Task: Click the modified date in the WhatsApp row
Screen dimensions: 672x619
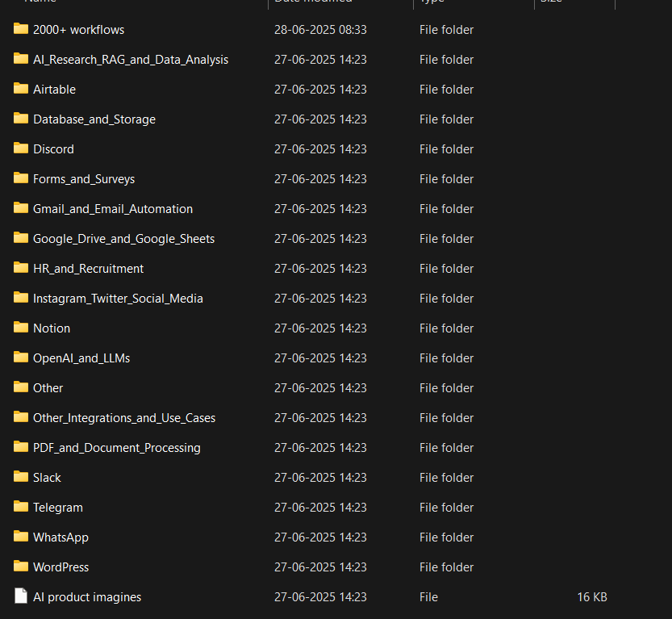Action: (320, 537)
